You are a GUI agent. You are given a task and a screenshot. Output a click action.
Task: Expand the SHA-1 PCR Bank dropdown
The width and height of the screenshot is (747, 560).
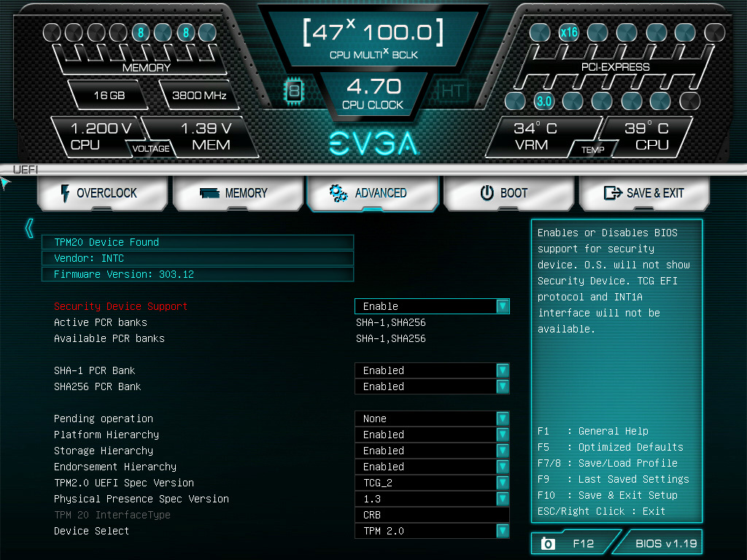pyautogui.click(x=432, y=370)
